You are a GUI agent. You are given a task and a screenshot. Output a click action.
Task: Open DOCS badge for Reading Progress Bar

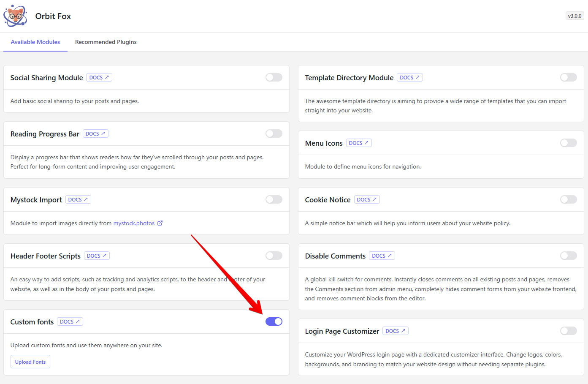click(x=95, y=134)
